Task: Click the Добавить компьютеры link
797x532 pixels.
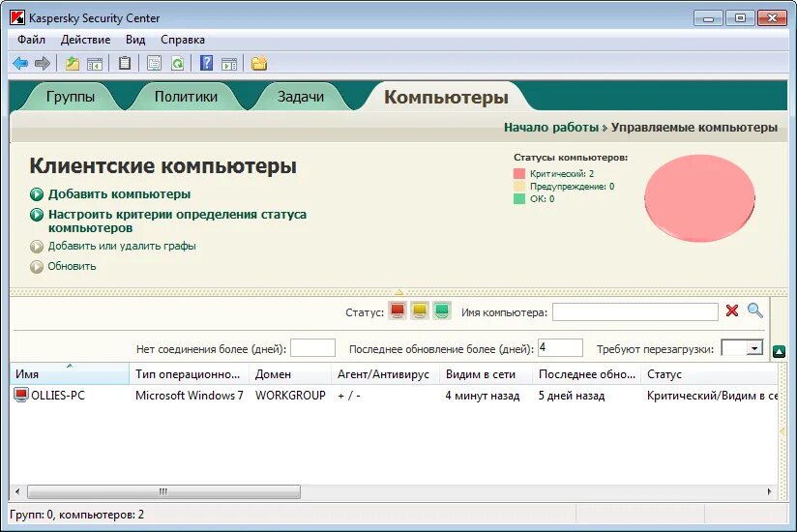Action: [x=119, y=194]
